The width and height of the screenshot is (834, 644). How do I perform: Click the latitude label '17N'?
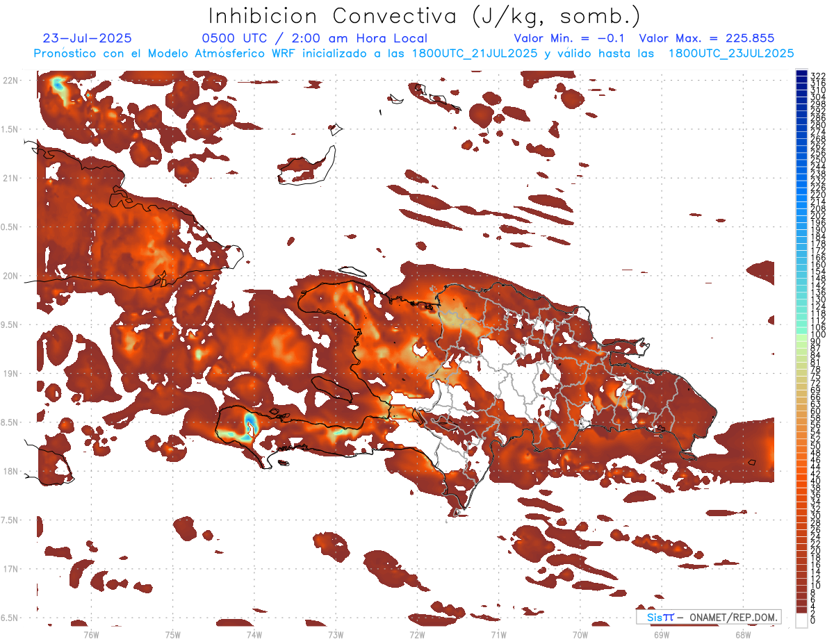click(10, 569)
